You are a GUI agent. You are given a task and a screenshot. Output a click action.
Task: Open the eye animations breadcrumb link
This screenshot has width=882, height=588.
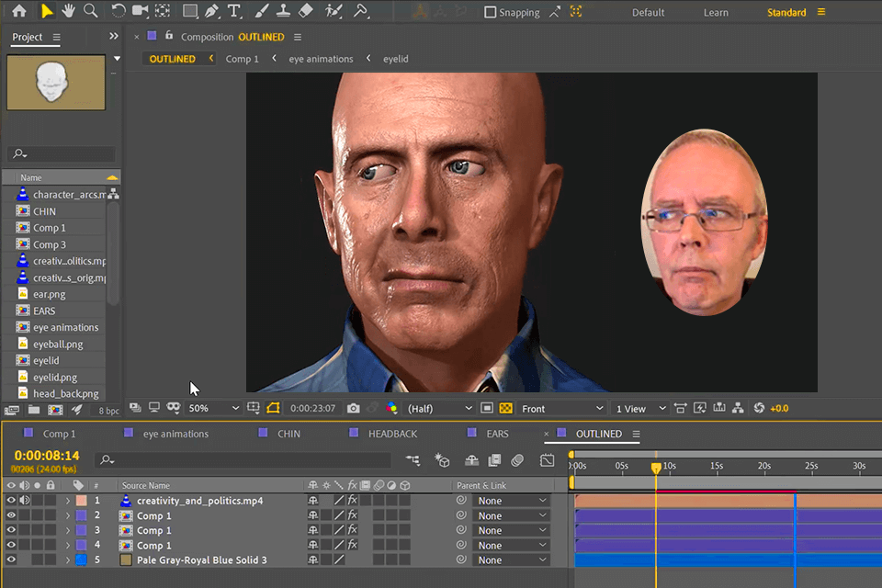321,58
